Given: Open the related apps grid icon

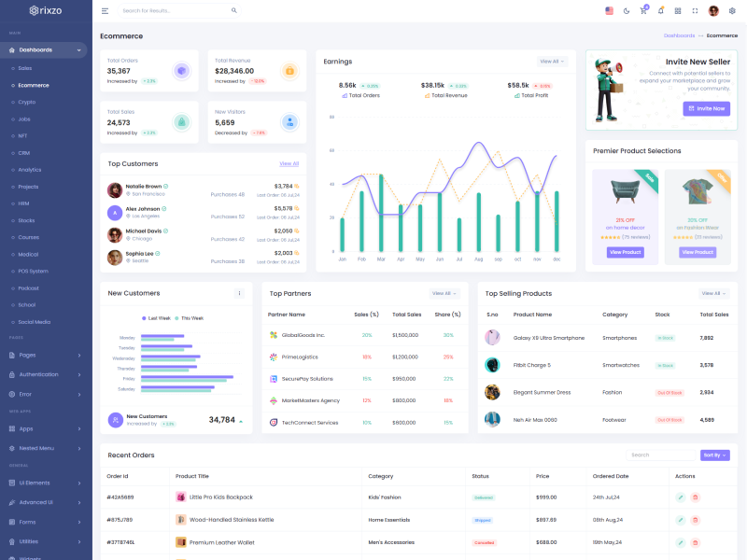Looking at the screenshot, I should [x=678, y=11].
